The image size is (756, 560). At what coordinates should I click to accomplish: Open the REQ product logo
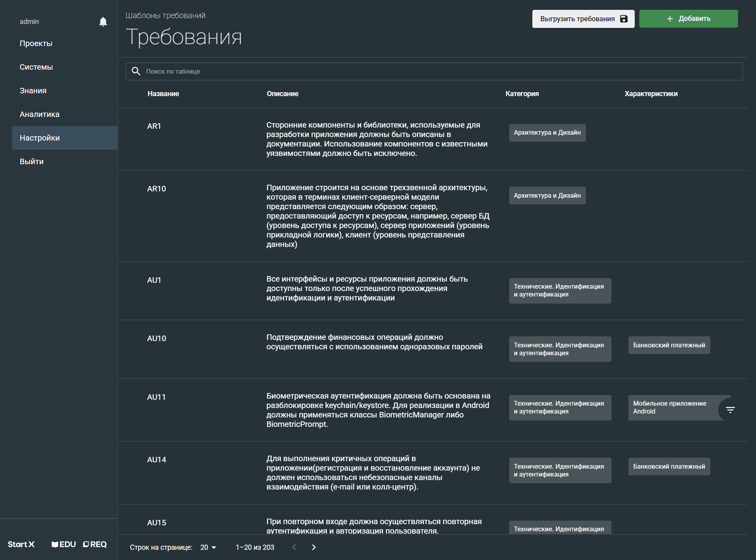95,544
